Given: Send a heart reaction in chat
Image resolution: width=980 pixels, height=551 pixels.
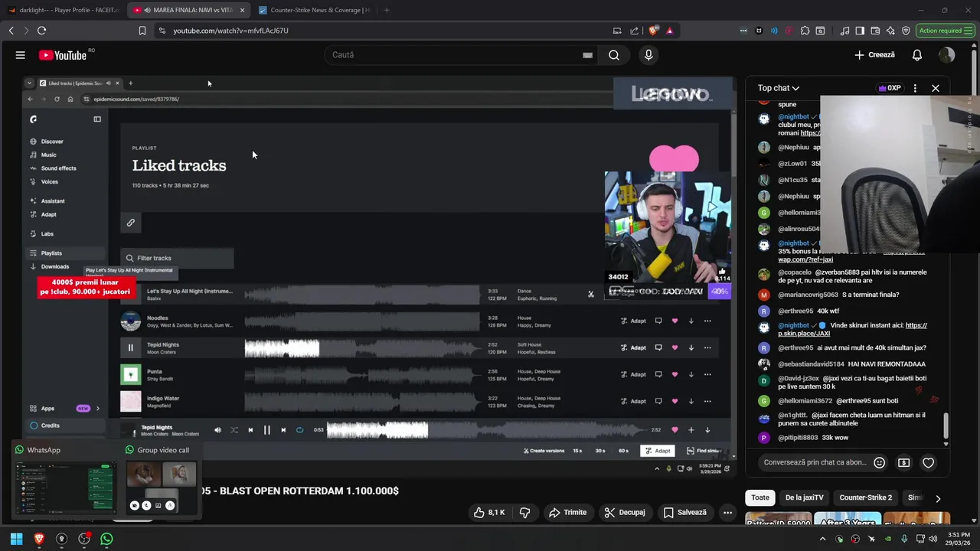Looking at the screenshot, I should coord(928,462).
